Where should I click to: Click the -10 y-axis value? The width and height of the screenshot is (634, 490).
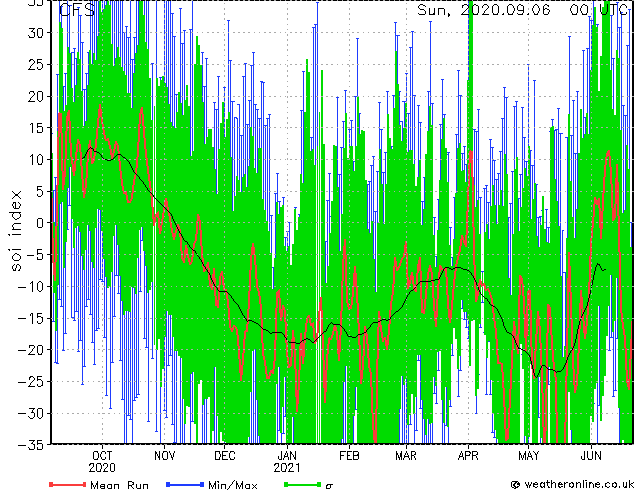pos(31,286)
